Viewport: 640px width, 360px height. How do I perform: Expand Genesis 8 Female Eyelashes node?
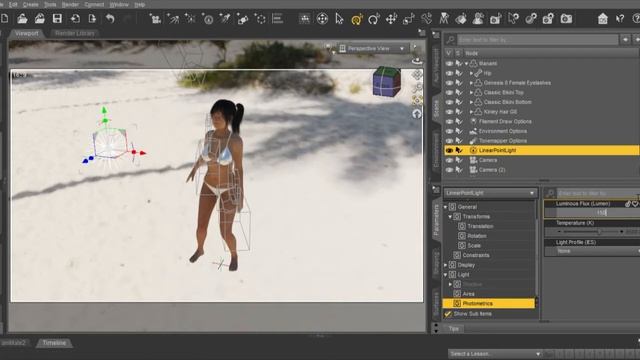[x=471, y=83]
